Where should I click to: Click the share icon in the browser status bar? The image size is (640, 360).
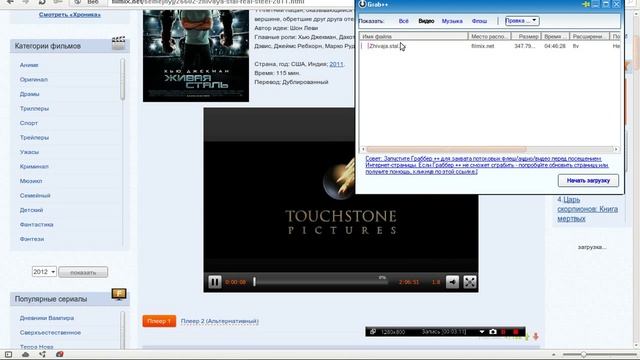(x=42, y=354)
